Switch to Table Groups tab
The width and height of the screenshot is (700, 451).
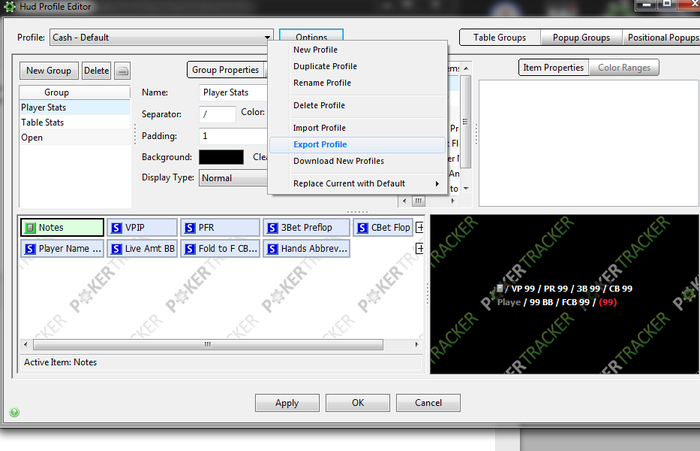500,38
